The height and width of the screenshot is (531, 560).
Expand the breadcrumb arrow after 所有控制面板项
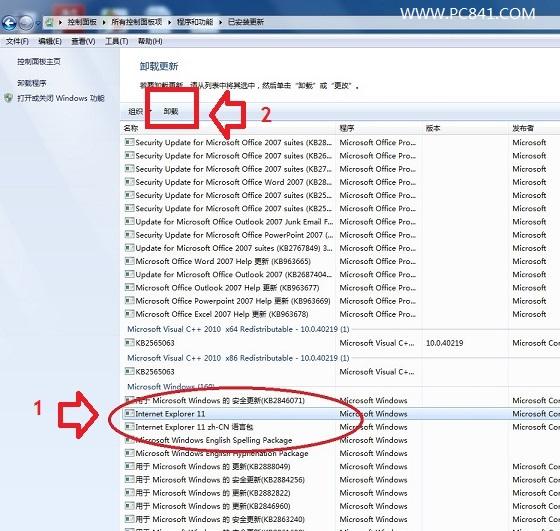(x=169, y=22)
